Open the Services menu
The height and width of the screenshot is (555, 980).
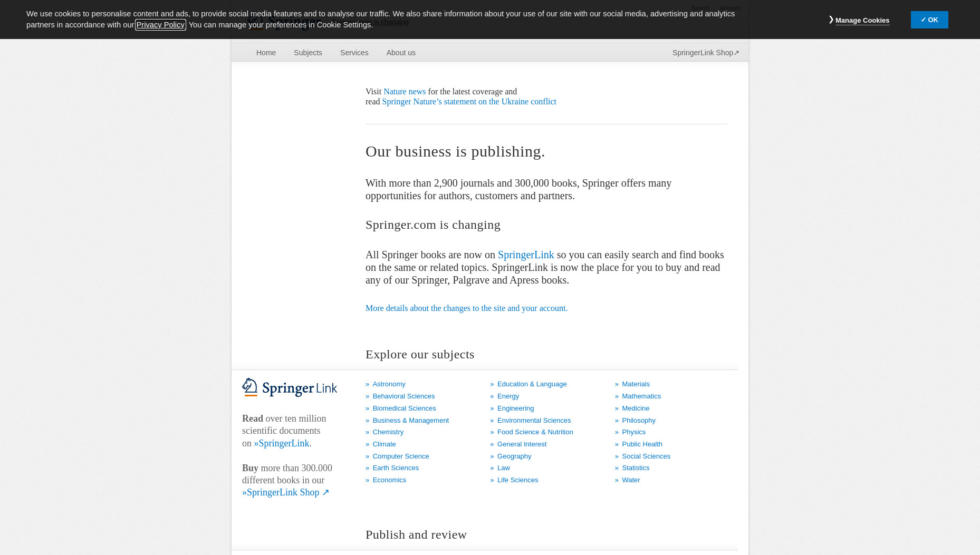[x=354, y=53]
